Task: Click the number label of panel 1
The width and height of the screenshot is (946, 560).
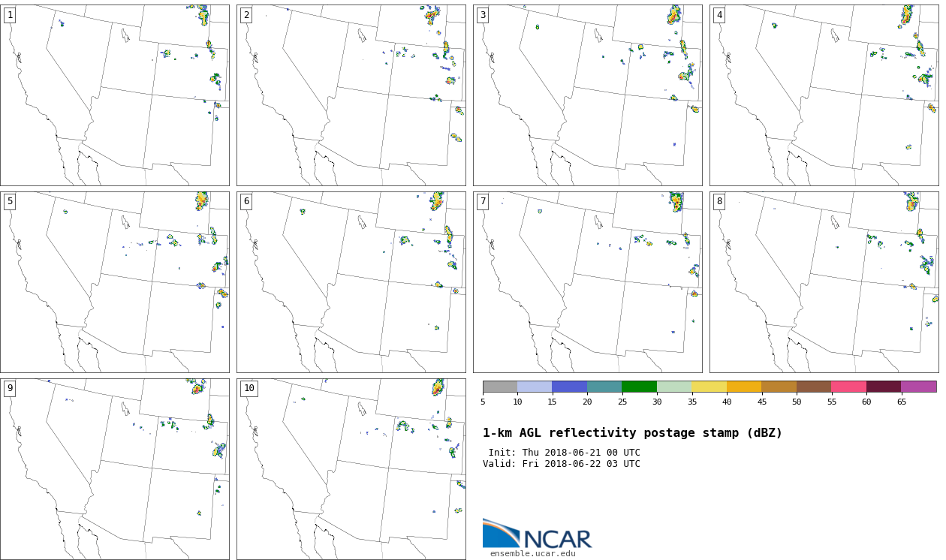Action: point(10,15)
